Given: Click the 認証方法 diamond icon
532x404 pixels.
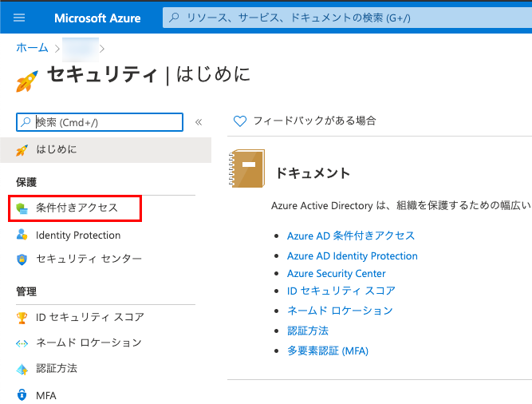Looking at the screenshot, I should [22, 370].
